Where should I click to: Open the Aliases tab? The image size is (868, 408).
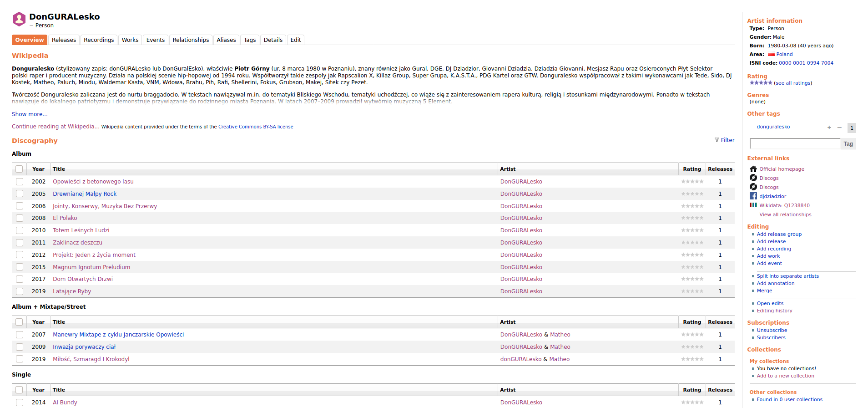pyautogui.click(x=226, y=40)
